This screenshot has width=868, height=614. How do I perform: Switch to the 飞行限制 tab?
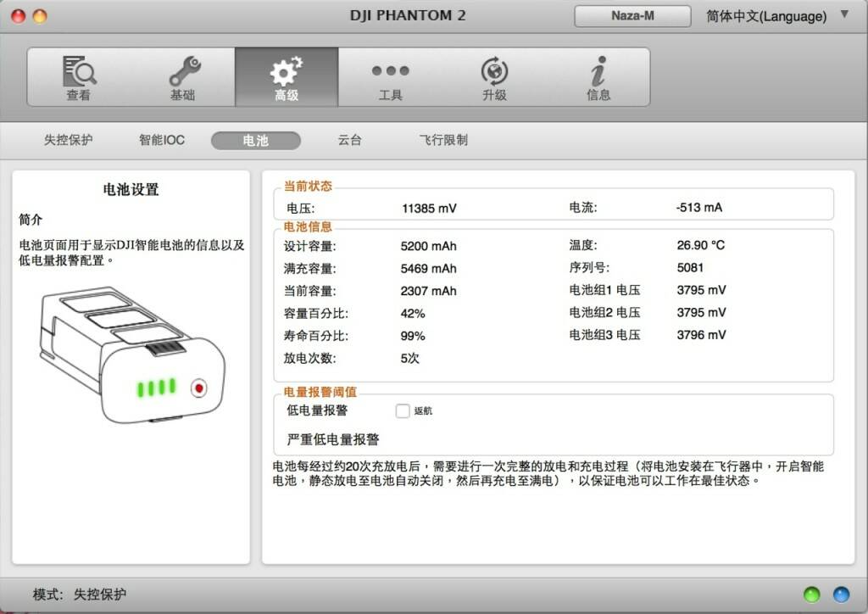[x=443, y=140]
